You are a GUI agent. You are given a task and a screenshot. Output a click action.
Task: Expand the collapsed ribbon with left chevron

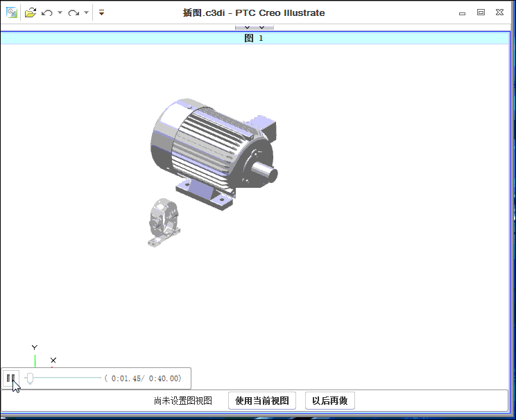[247, 27]
